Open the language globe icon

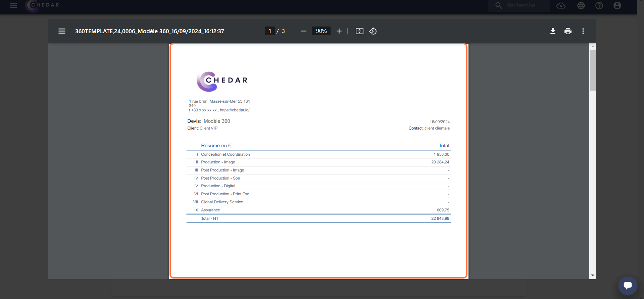(581, 5)
